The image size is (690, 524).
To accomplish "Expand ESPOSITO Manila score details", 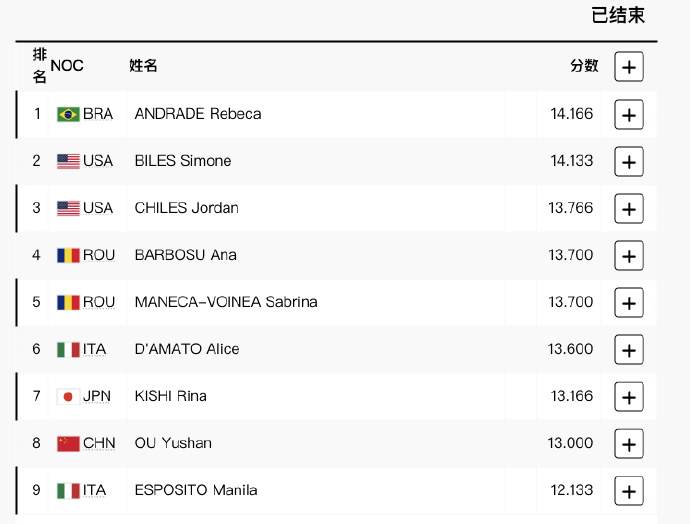I will [628, 491].
